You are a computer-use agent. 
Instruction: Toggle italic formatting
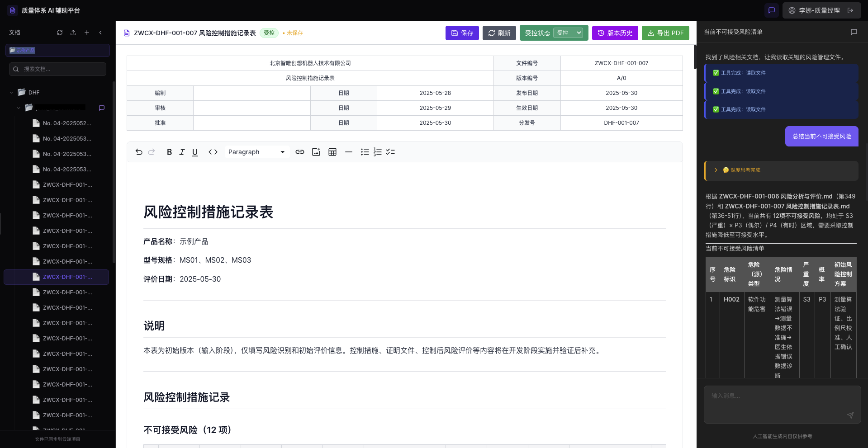[x=182, y=152]
